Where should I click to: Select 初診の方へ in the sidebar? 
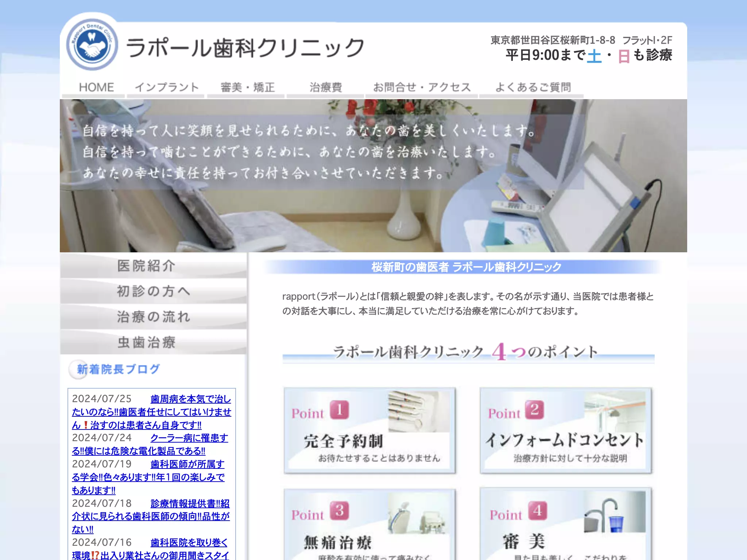154,291
